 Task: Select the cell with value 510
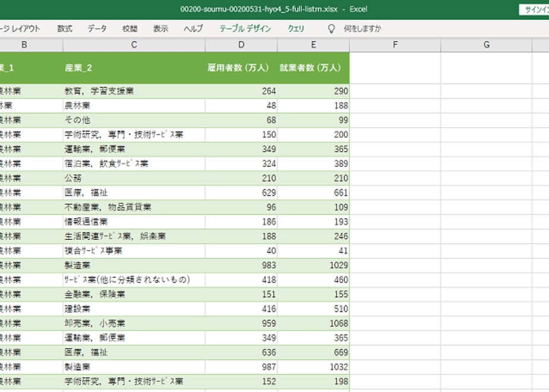313,309
